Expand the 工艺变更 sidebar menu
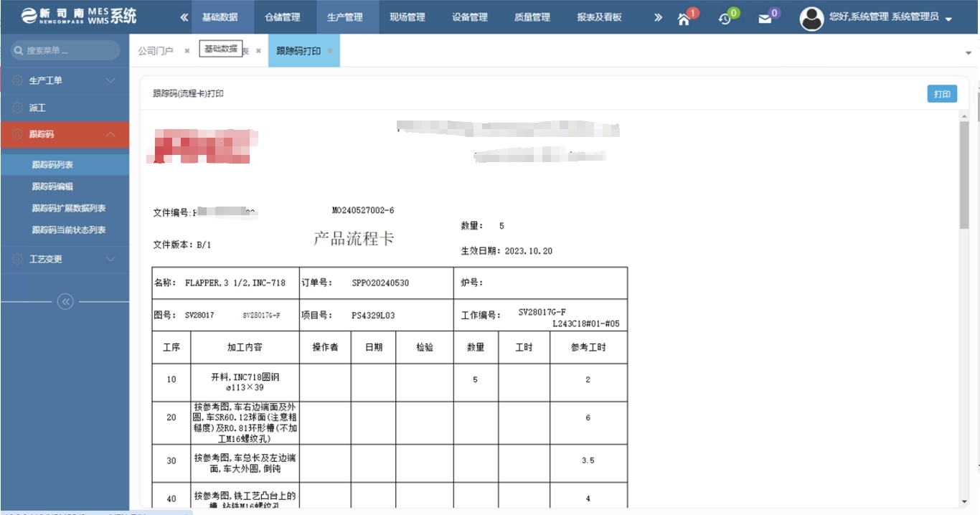Screen dimensions: 980x515 110,259
